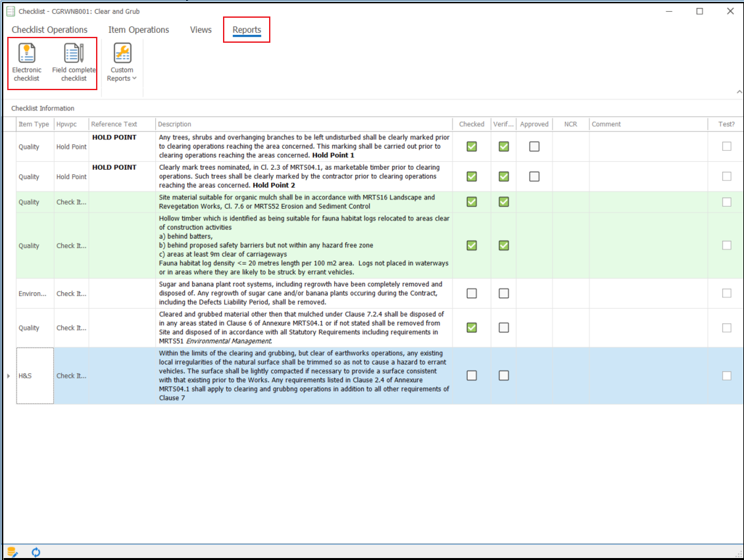Screen dimensions: 744x560
Task: Uncheck the Checked box for organic mulch row
Action: (x=472, y=202)
